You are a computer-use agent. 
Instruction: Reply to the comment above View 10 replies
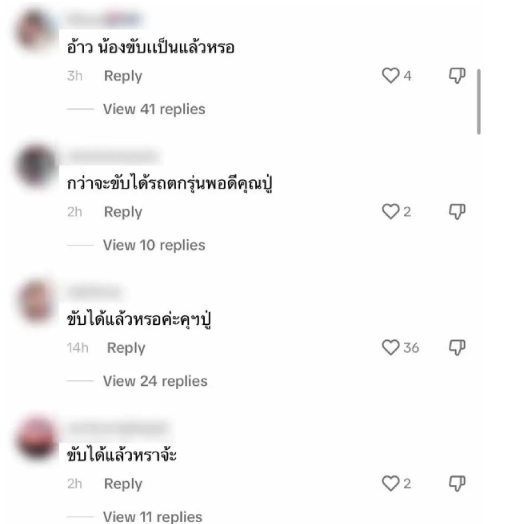(123, 212)
